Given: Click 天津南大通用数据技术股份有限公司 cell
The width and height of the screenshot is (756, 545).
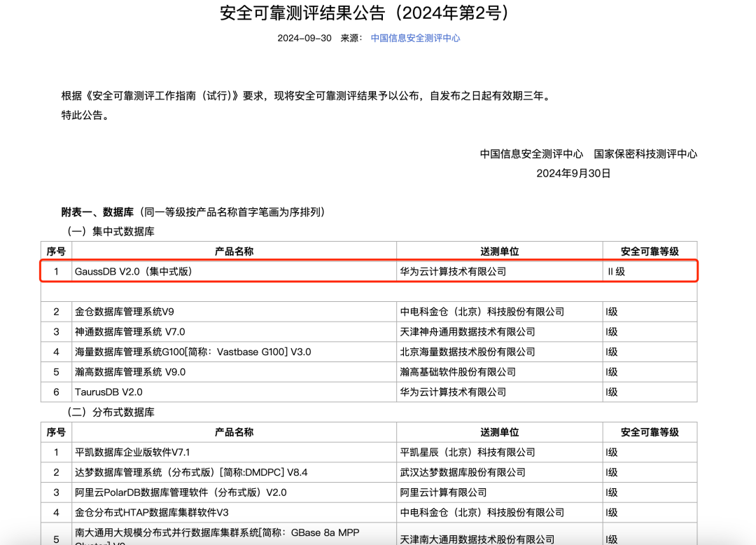Looking at the screenshot, I should coord(500,534).
